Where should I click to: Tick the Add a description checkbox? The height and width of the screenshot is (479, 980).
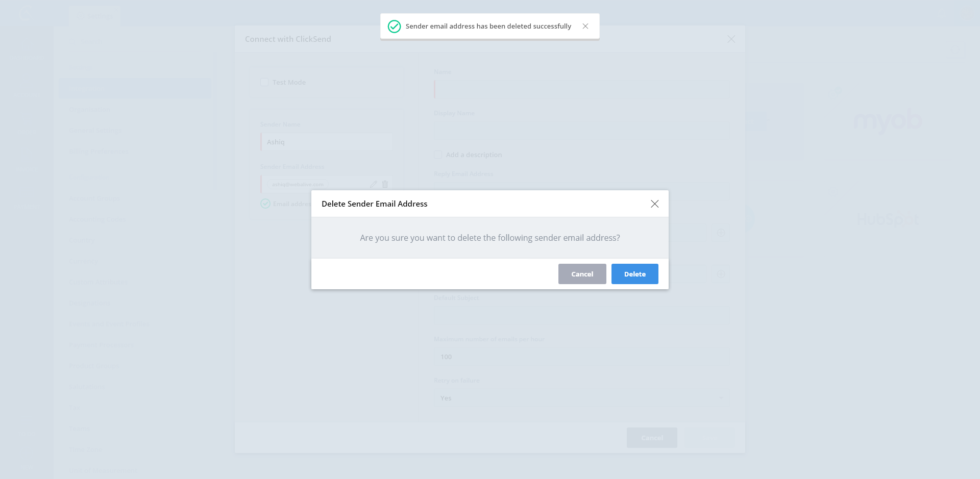pos(438,155)
